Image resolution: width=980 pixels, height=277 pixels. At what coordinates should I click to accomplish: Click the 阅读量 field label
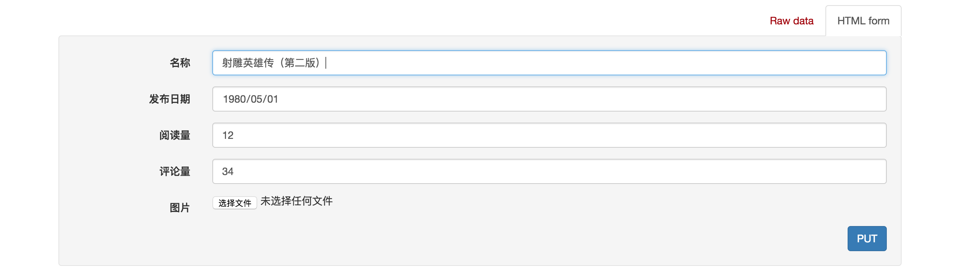[175, 135]
